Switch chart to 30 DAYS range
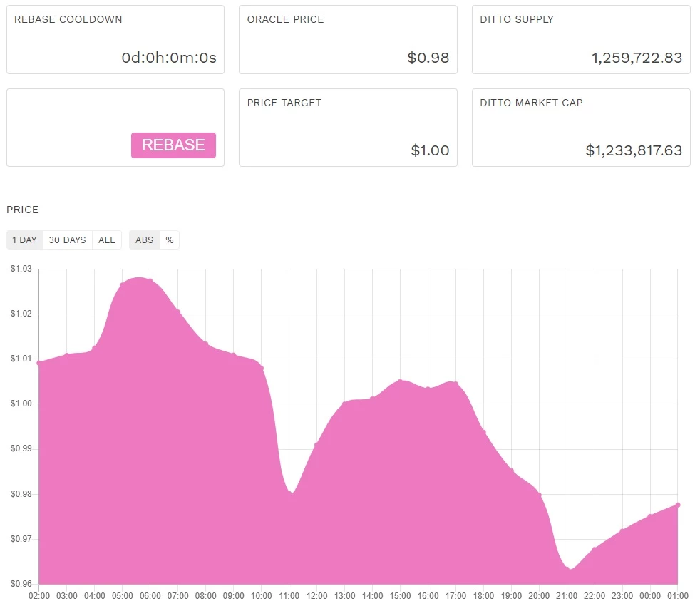 click(68, 240)
